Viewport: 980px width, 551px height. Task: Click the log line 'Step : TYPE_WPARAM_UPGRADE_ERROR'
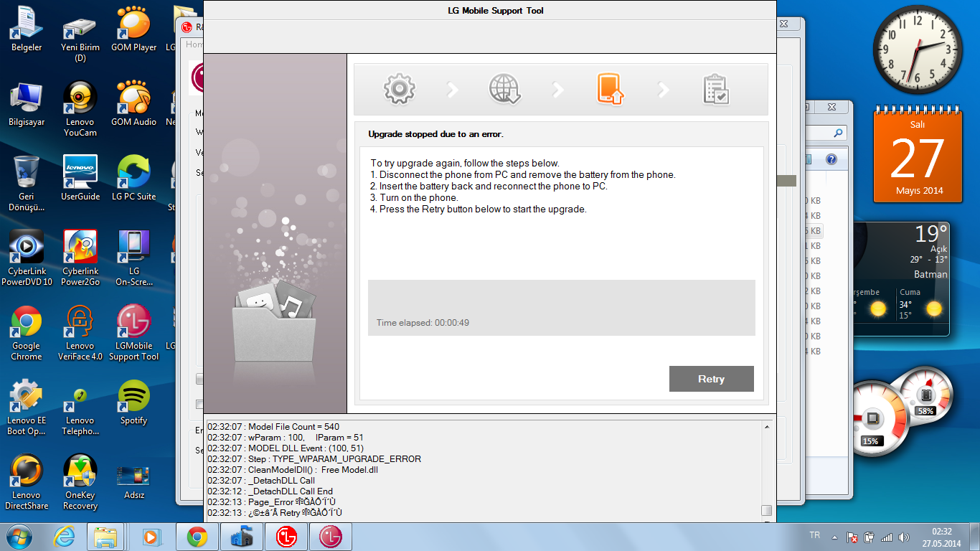pyautogui.click(x=314, y=459)
